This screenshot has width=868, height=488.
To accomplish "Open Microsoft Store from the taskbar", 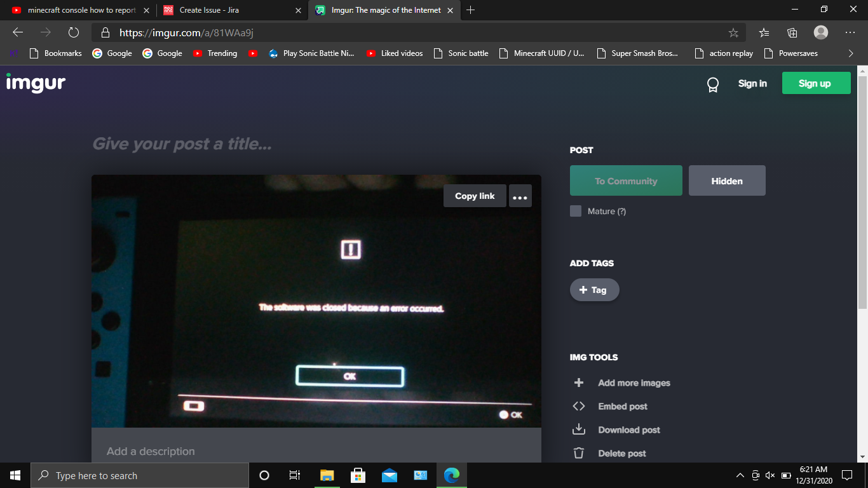I will tap(358, 475).
